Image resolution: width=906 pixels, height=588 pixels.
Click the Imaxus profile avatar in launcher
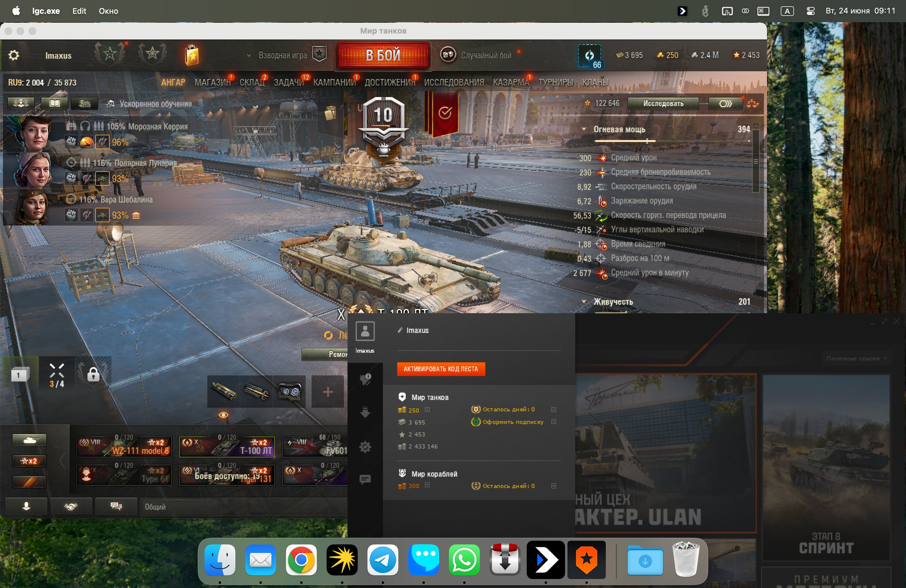[365, 331]
